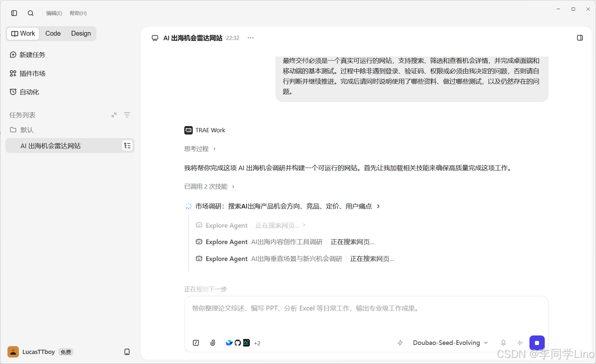
Task: Click the 任务列表 section heading
Action: 22,115
